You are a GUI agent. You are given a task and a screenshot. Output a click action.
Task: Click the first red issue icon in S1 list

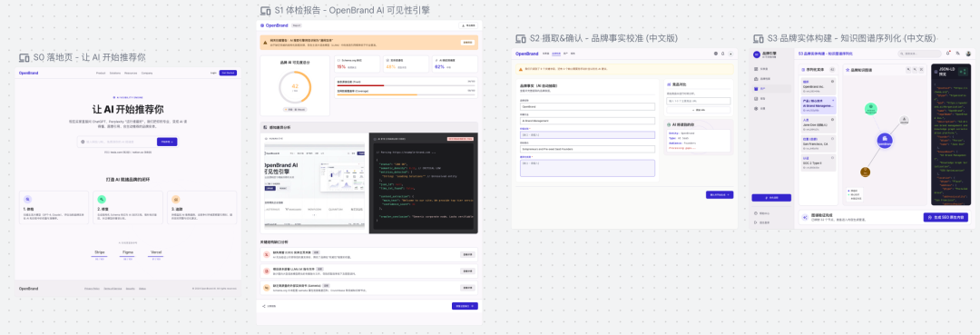pyautogui.click(x=267, y=254)
